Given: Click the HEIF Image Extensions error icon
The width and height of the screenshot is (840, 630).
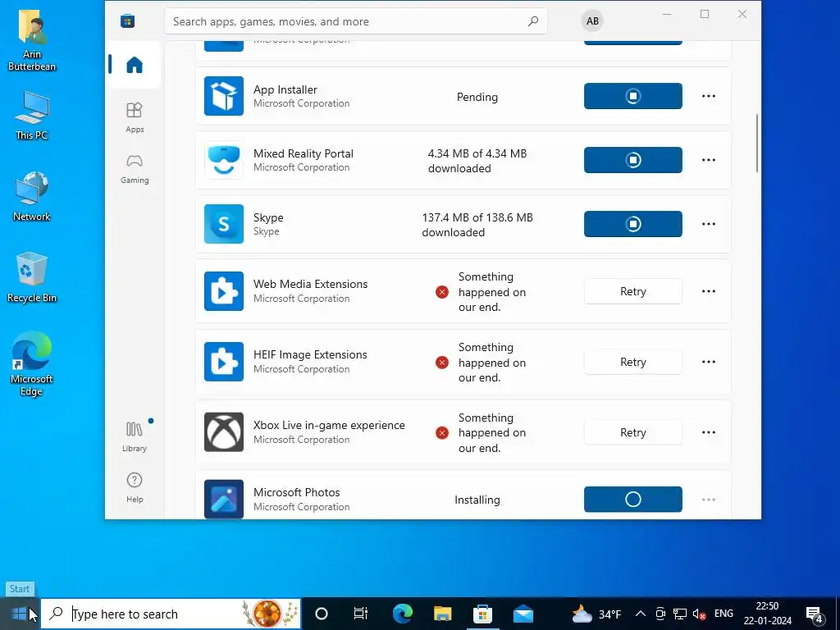Looking at the screenshot, I should (x=441, y=363).
